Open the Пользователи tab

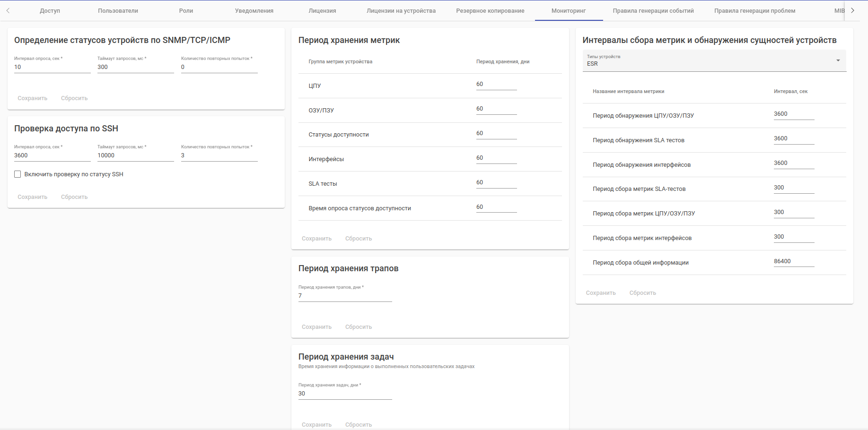click(118, 11)
